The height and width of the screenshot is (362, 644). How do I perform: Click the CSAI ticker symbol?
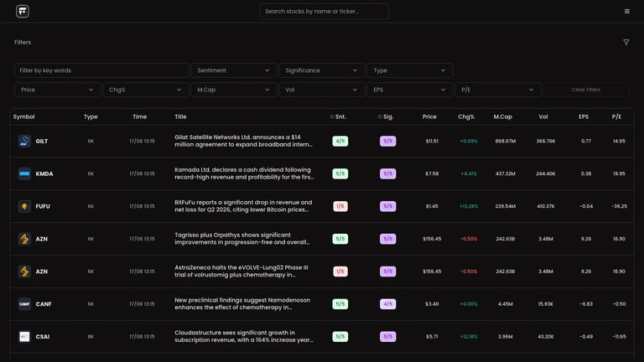(x=42, y=337)
